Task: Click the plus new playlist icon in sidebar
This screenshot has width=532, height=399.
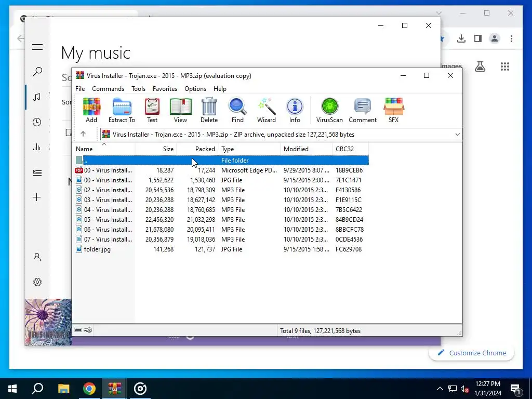Action: tap(37, 197)
